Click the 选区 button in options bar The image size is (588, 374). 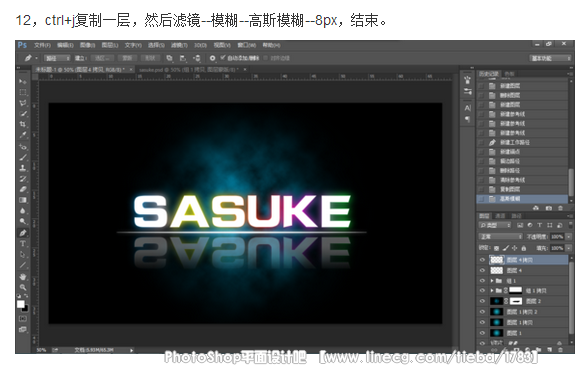pyautogui.click(x=102, y=58)
